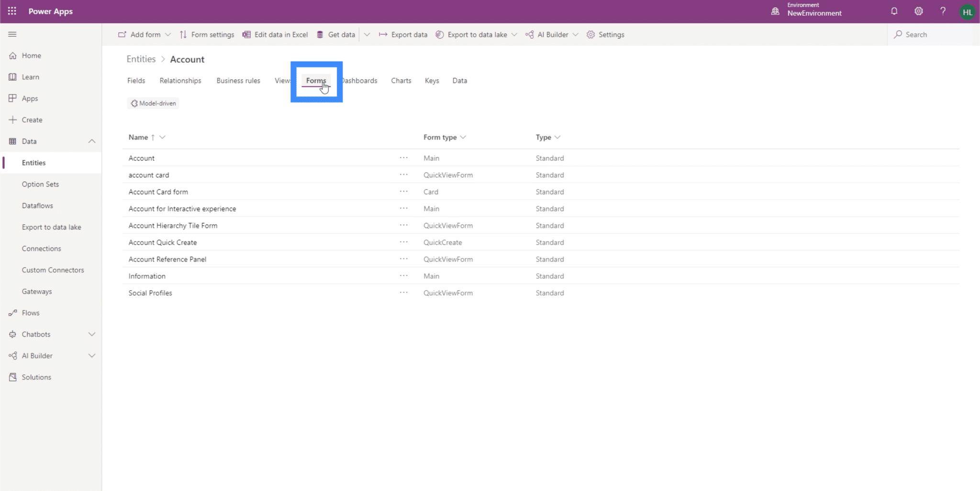Collapse the Data section in sidebar

(x=92, y=141)
